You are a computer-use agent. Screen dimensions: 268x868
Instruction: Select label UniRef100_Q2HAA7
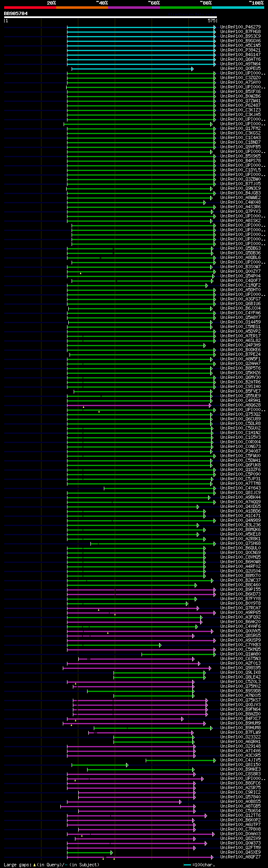tap(240, 364)
